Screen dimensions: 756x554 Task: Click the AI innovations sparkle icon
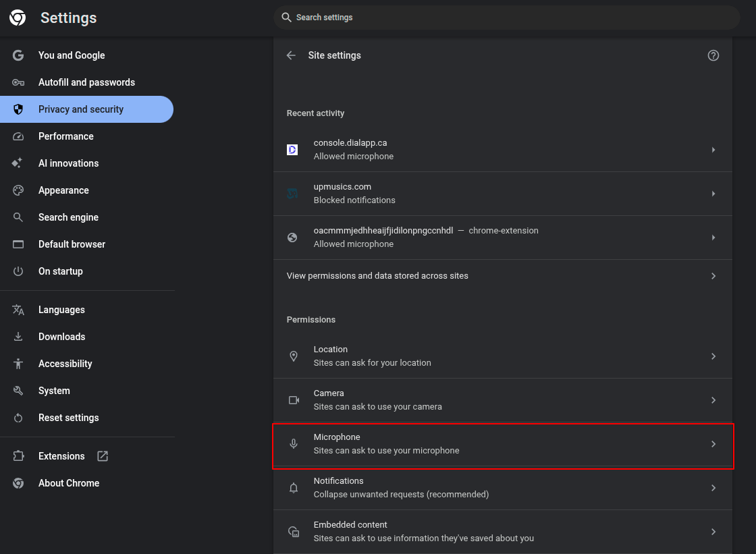pyautogui.click(x=18, y=163)
